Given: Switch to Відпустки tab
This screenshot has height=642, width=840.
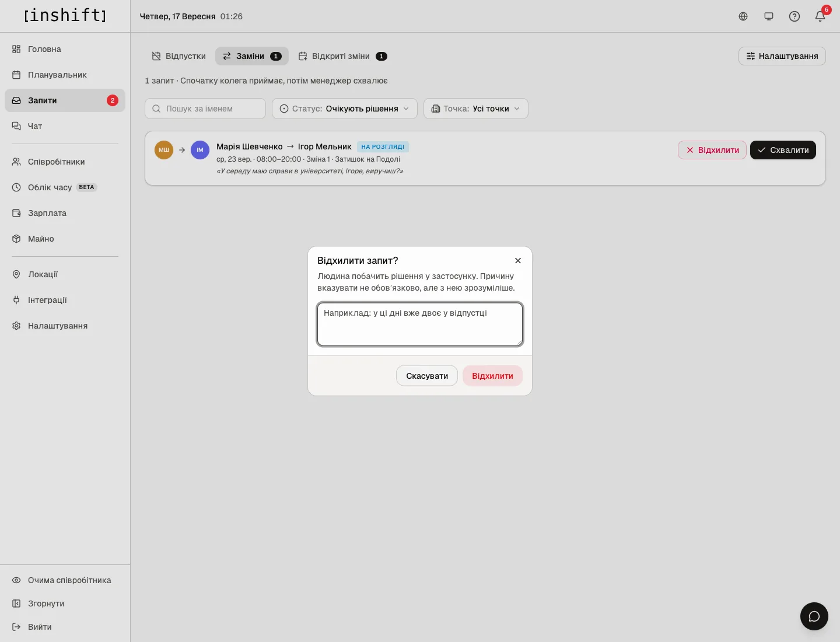Looking at the screenshot, I should coord(178,56).
